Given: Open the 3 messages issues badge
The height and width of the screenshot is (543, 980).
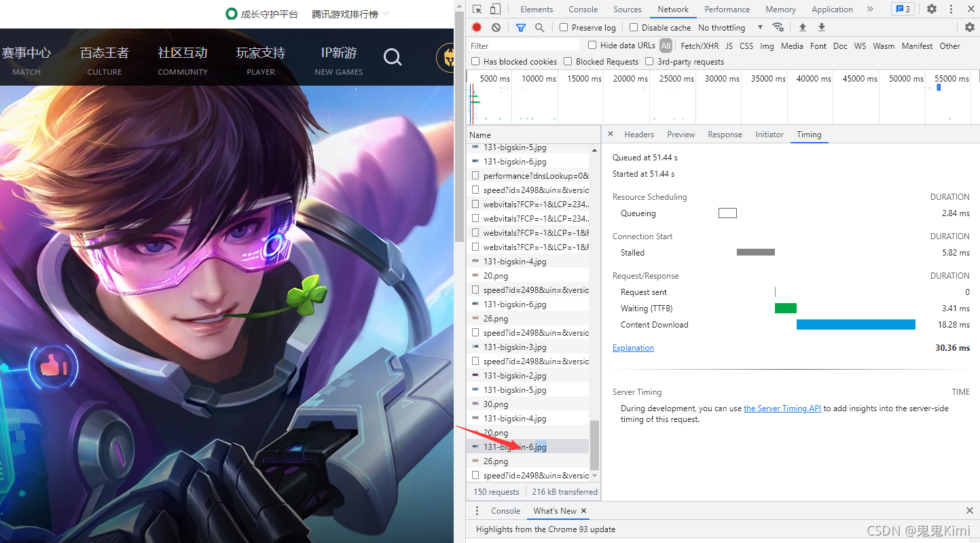Looking at the screenshot, I should click(903, 10).
